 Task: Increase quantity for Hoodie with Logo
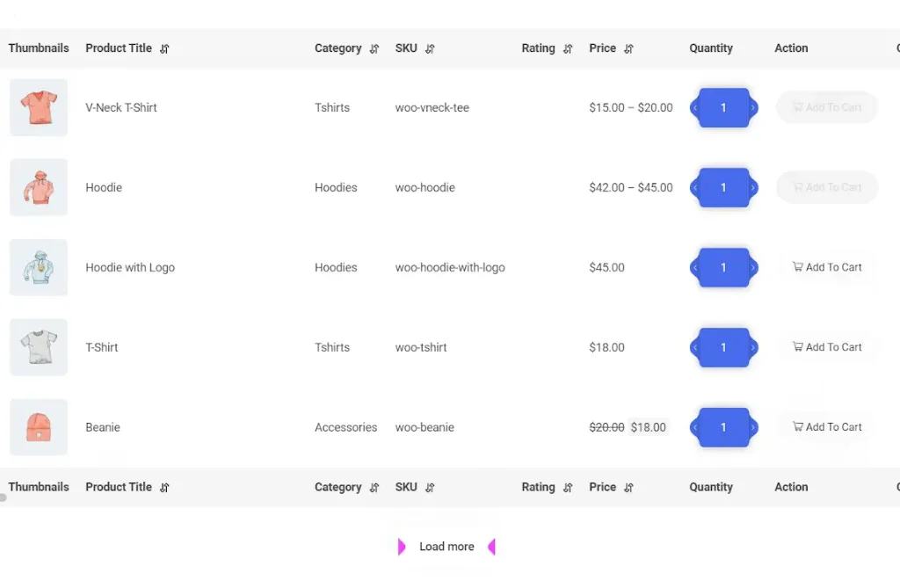pyautogui.click(x=752, y=267)
